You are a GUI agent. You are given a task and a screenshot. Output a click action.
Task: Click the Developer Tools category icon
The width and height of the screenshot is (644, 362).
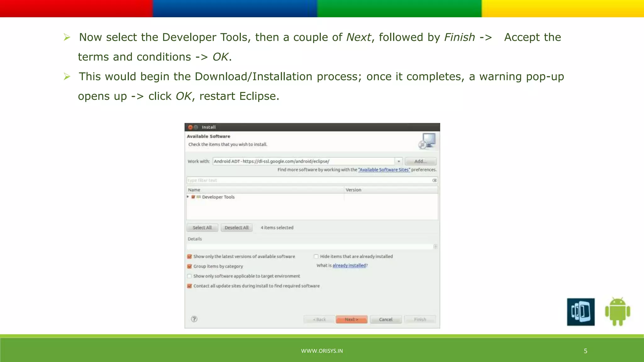pos(199,197)
